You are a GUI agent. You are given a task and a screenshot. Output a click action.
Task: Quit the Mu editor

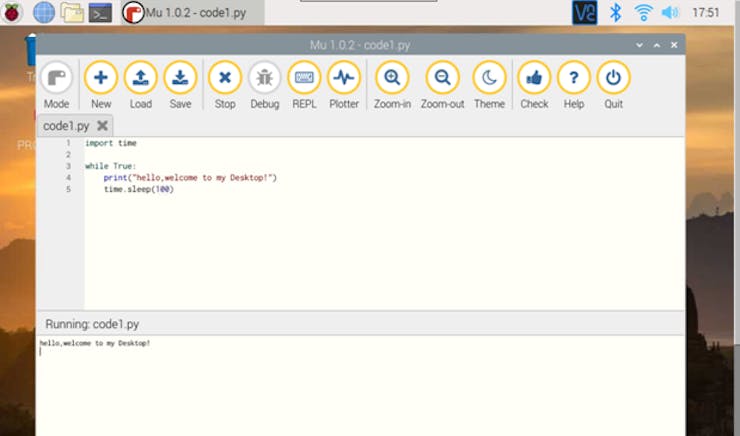click(613, 78)
